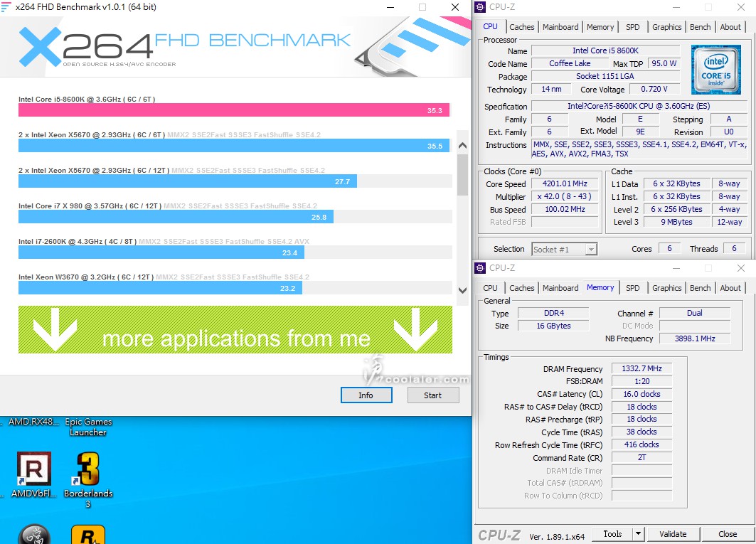Click the '0.720 V' core voltage value
The width and height of the screenshot is (756, 544).
pyautogui.click(x=654, y=89)
